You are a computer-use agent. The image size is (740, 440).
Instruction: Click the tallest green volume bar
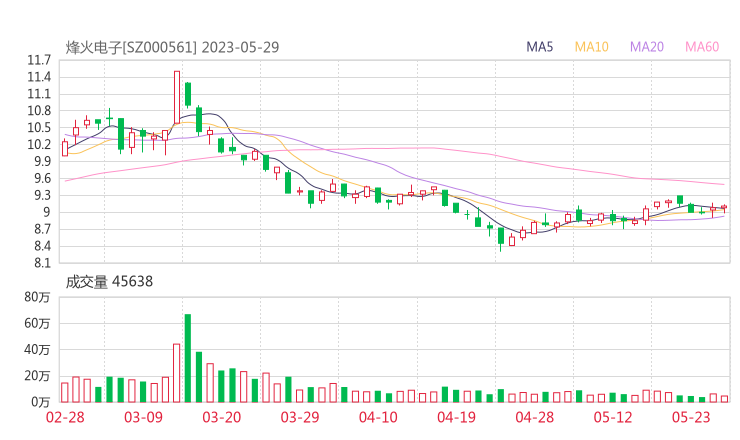pyautogui.click(x=188, y=358)
